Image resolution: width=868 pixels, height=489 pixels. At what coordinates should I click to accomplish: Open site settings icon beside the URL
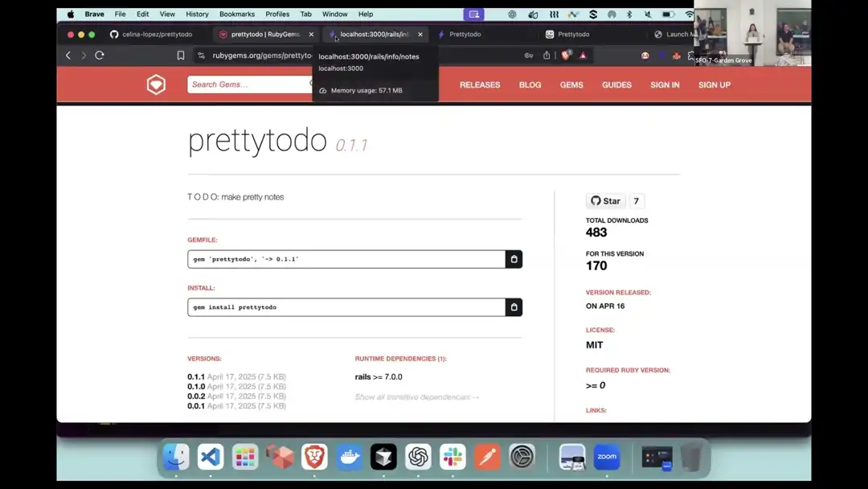[x=201, y=55]
